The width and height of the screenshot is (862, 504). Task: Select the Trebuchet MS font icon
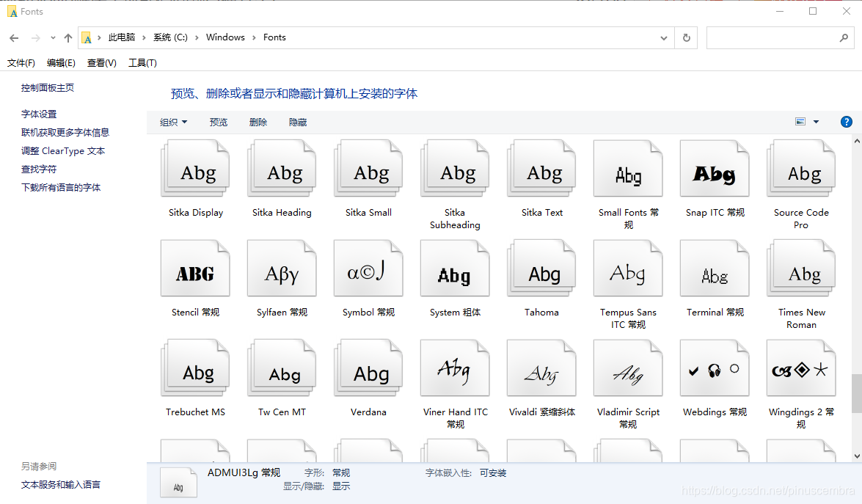point(195,368)
